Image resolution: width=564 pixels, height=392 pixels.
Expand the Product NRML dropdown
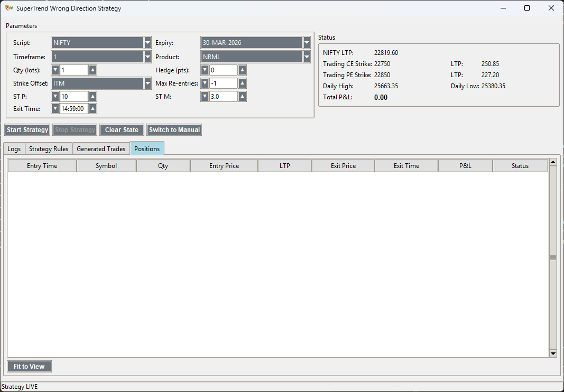tap(307, 57)
